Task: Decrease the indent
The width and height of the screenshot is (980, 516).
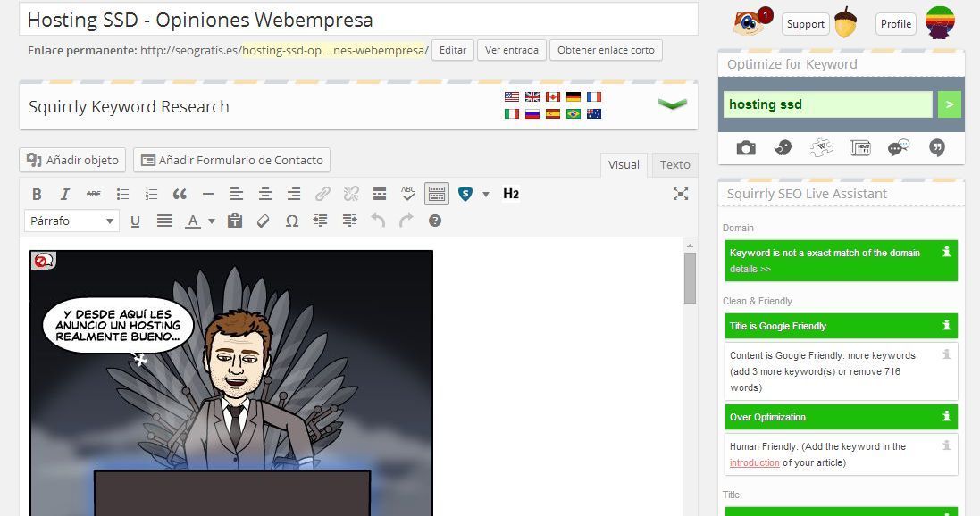Action: (320, 221)
